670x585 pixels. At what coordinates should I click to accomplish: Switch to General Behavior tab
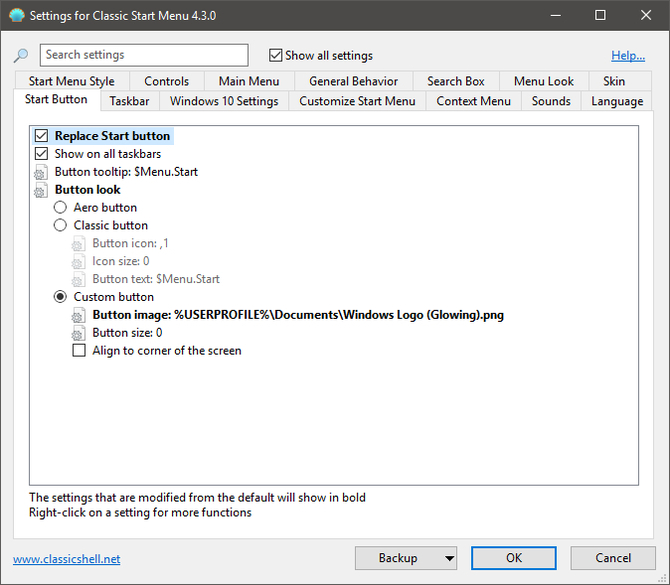[x=353, y=81]
